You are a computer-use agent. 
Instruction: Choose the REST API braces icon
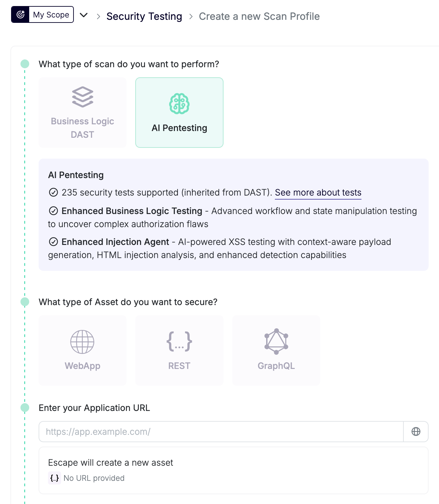point(179,342)
